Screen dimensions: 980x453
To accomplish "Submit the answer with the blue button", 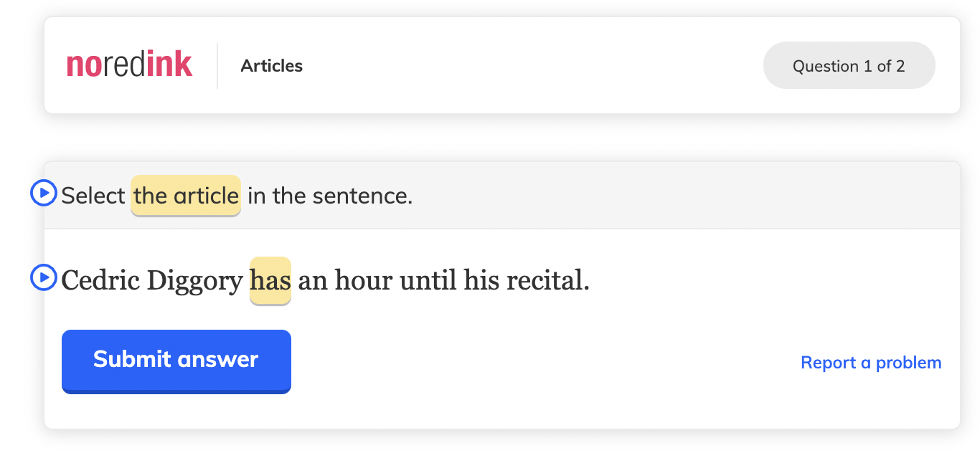I will click(176, 361).
